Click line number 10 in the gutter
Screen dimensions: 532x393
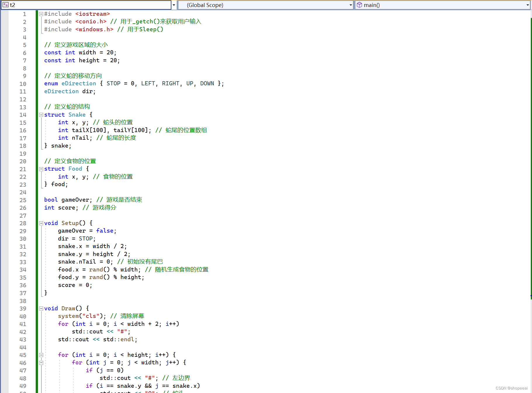click(x=23, y=84)
